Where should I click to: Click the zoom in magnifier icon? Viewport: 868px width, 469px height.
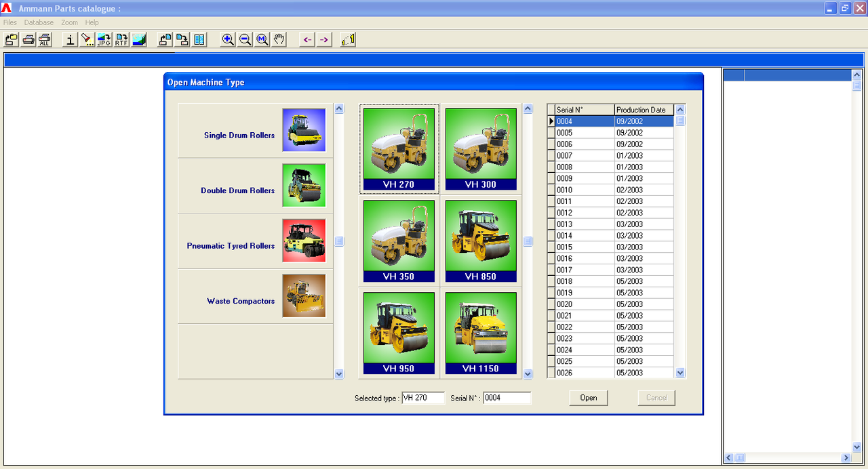tap(228, 39)
